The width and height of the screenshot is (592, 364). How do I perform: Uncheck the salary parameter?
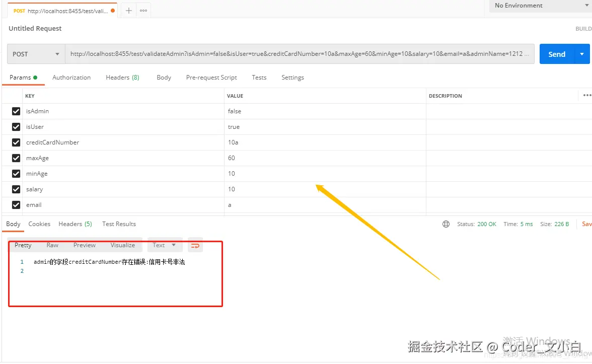click(16, 189)
